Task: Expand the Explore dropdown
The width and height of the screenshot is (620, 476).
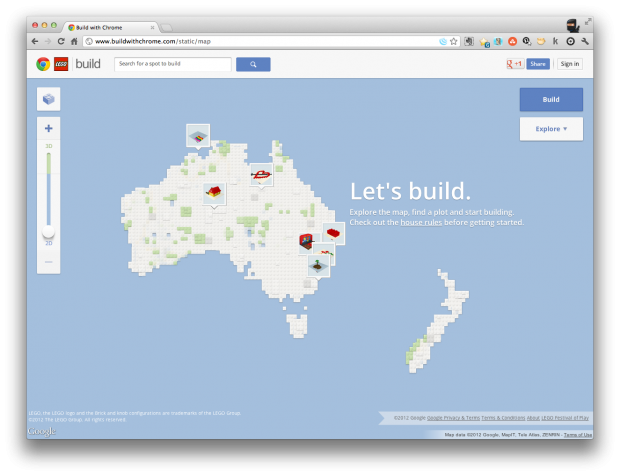Action: 551,129
